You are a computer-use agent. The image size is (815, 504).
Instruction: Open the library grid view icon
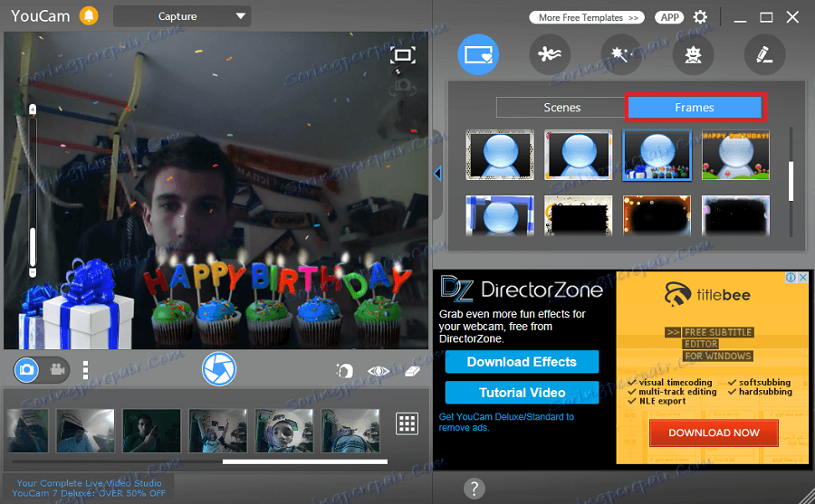tap(407, 423)
